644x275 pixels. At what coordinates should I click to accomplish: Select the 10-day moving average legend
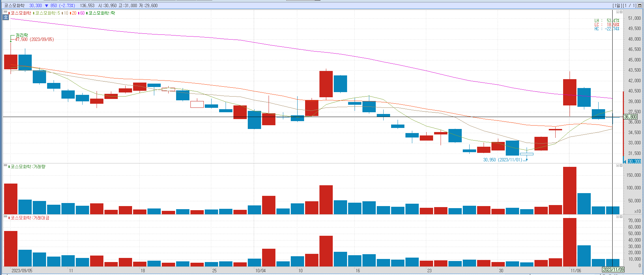(66, 13)
